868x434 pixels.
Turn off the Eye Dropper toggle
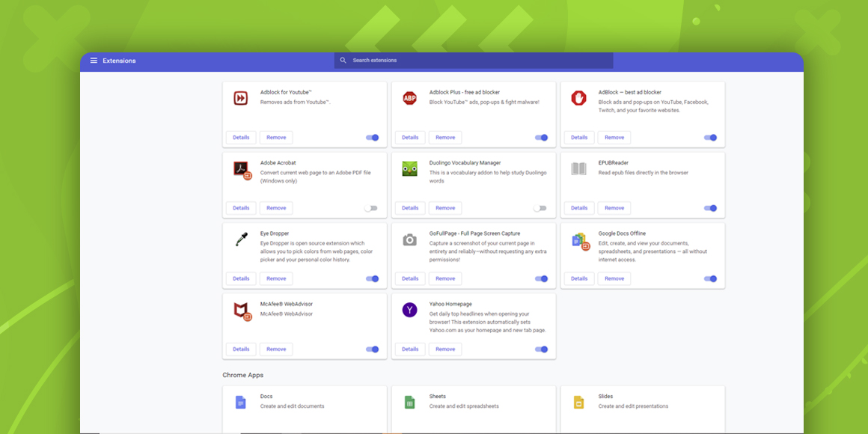373,278
